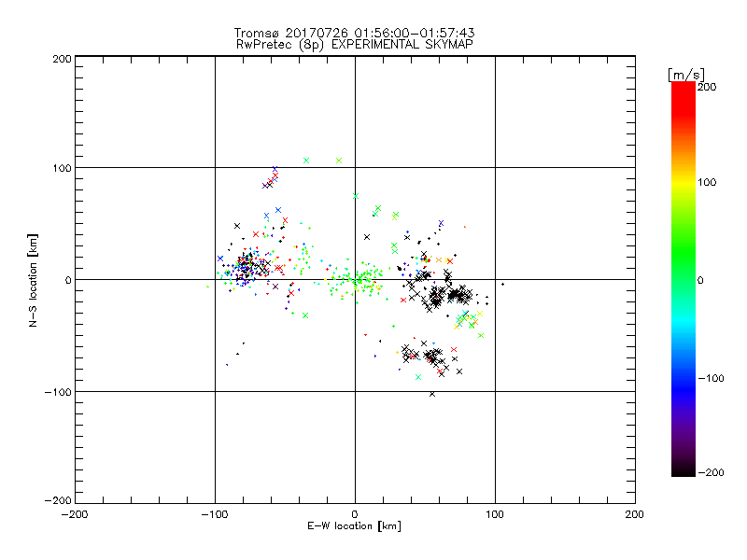Viewport: 747px width, 560px height.
Task: Click the y-axis tick label -100
Action: tap(58, 392)
